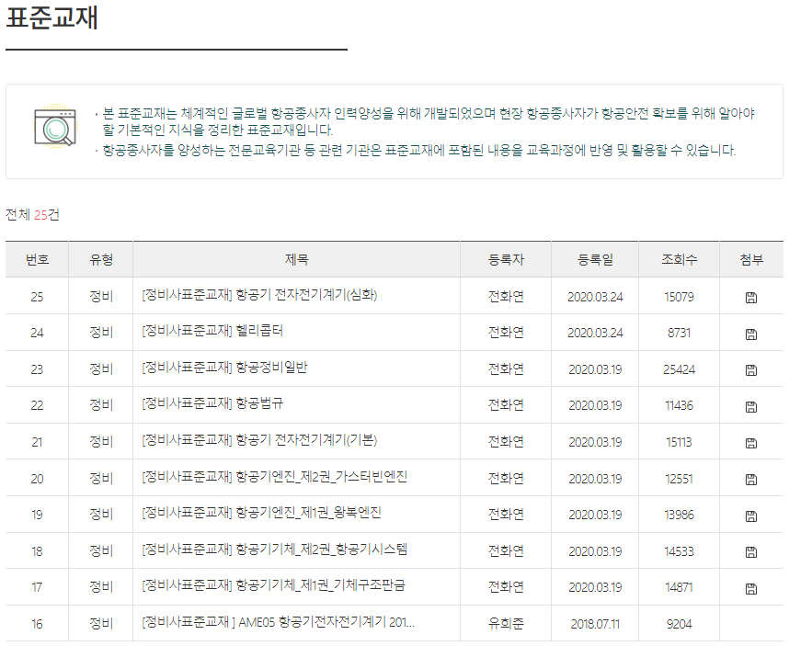Open attachment for the 항공법규 row

tap(752, 404)
